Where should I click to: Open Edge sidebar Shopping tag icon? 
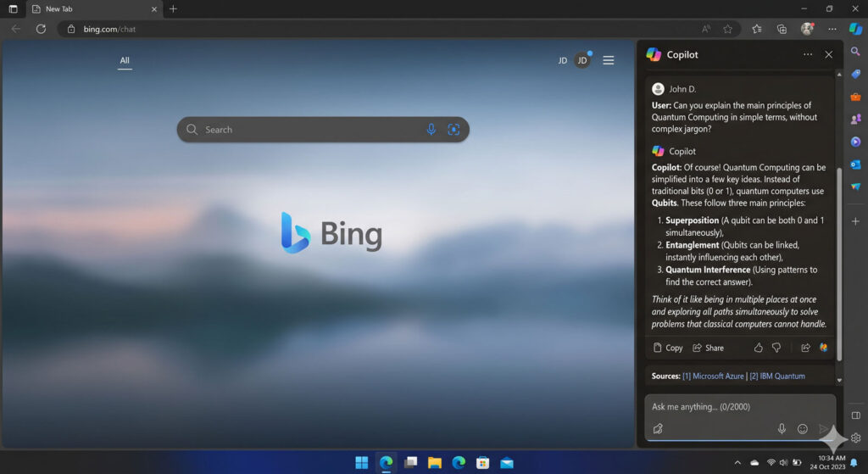855,75
